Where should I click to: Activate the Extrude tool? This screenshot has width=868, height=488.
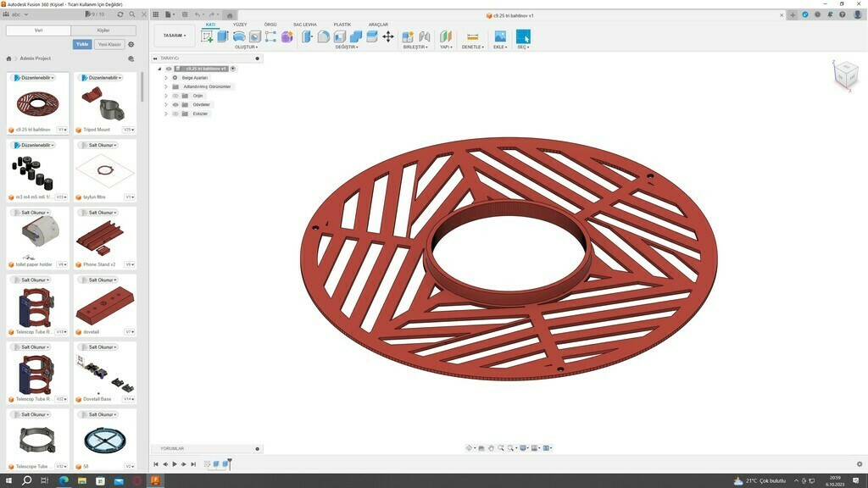coord(223,36)
